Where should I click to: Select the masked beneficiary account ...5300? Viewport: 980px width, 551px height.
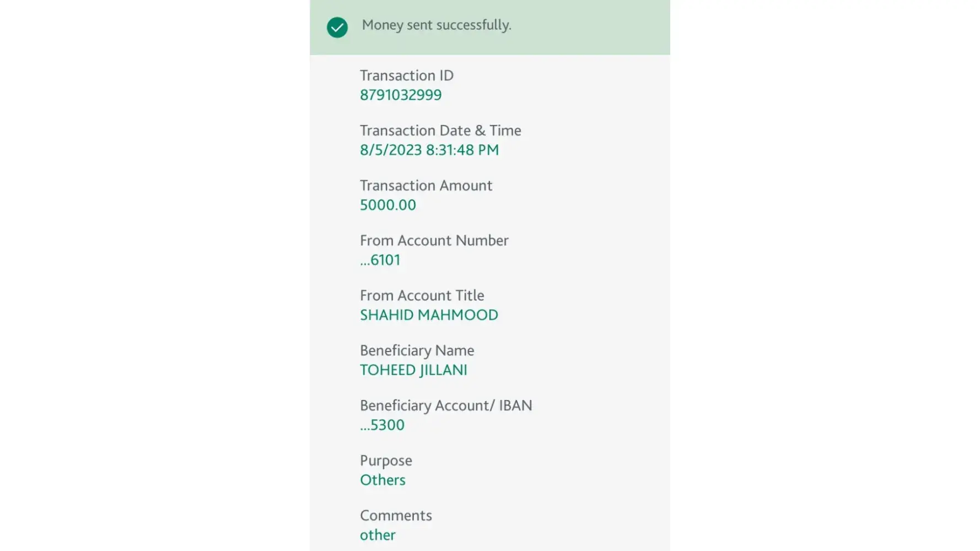click(383, 425)
